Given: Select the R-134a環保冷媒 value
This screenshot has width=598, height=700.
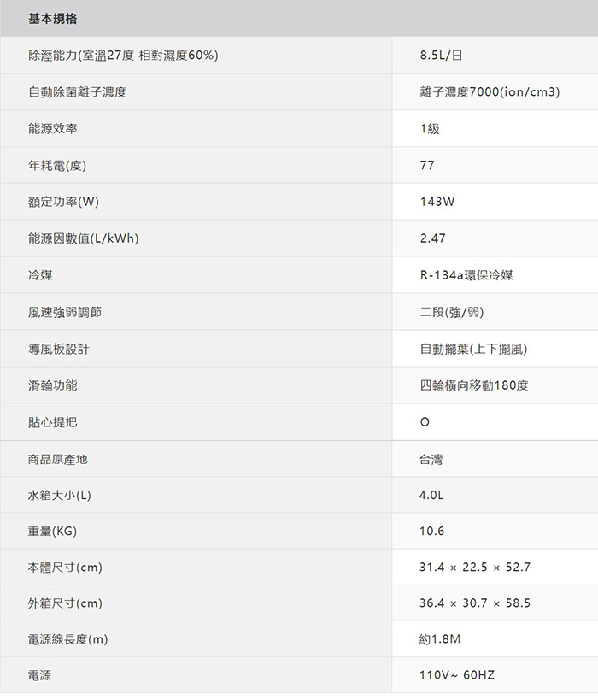Looking at the screenshot, I should coord(466,276).
